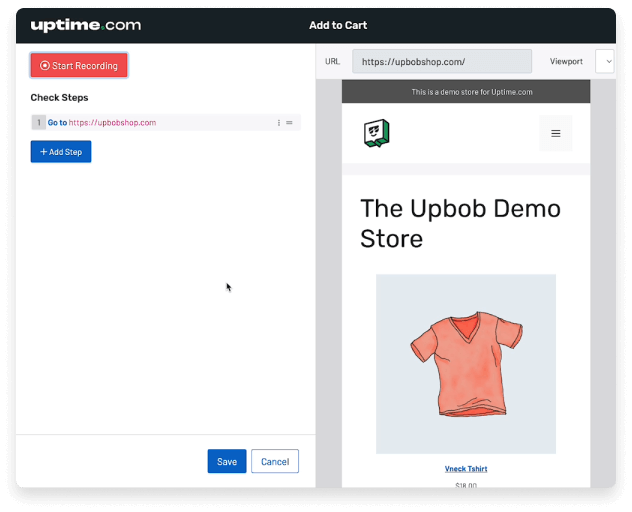Click the step number 1 badge
This screenshot has height=512, width=632.
coord(38,123)
